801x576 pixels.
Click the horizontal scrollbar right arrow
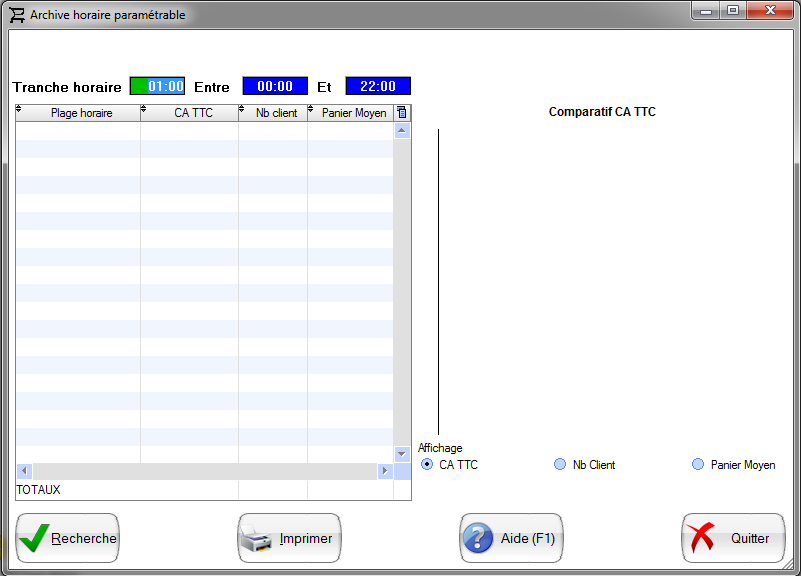click(x=384, y=471)
